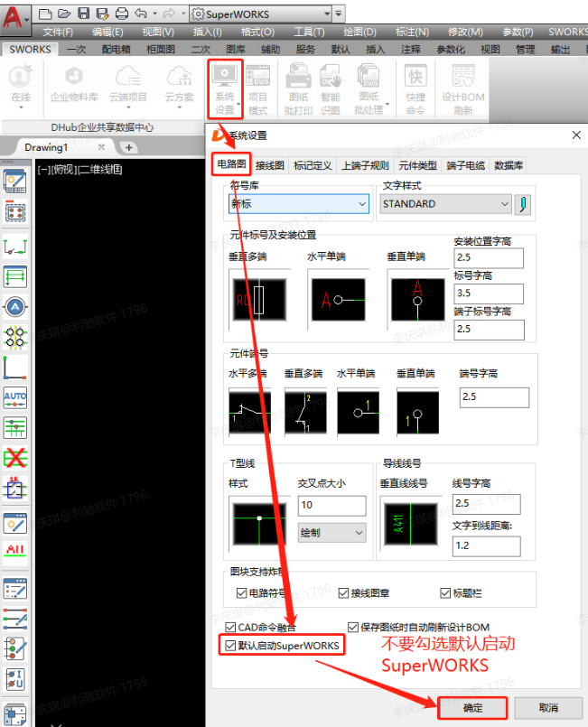Click the 图纸批处理 ribbon icon
The height and width of the screenshot is (727, 588).
pos(369,89)
